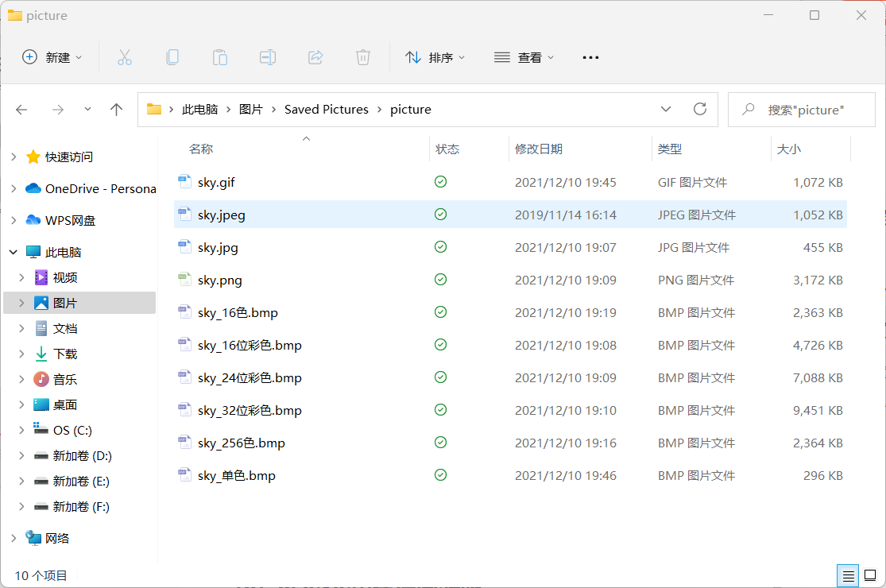Image resolution: width=886 pixels, height=588 pixels.
Task: Go up one folder level arrow
Action: (x=116, y=110)
